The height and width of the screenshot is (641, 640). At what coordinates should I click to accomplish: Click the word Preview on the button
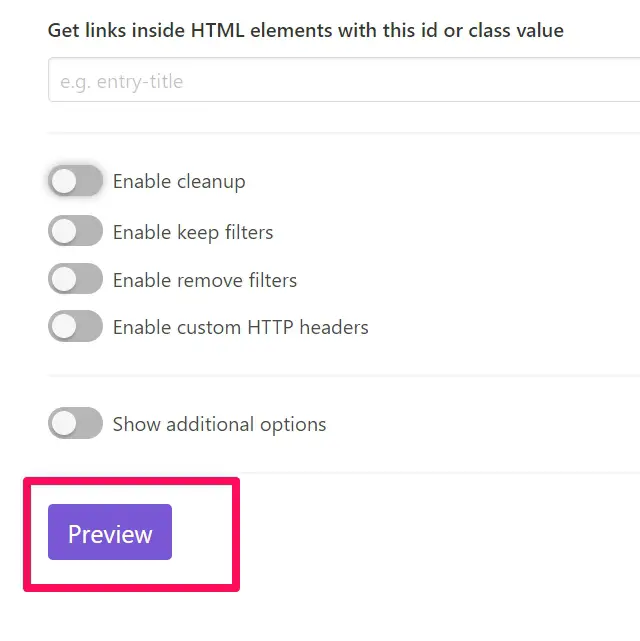click(x=110, y=534)
